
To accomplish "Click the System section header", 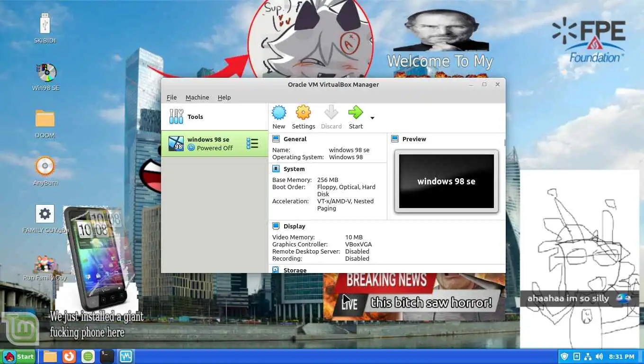I will 294,169.
